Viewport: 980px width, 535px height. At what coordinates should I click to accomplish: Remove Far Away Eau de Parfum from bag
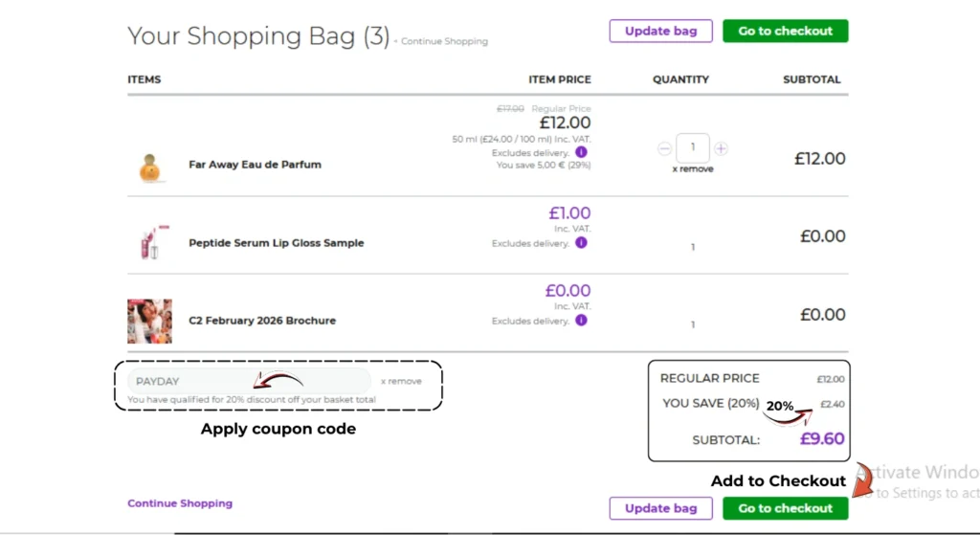(692, 169)
